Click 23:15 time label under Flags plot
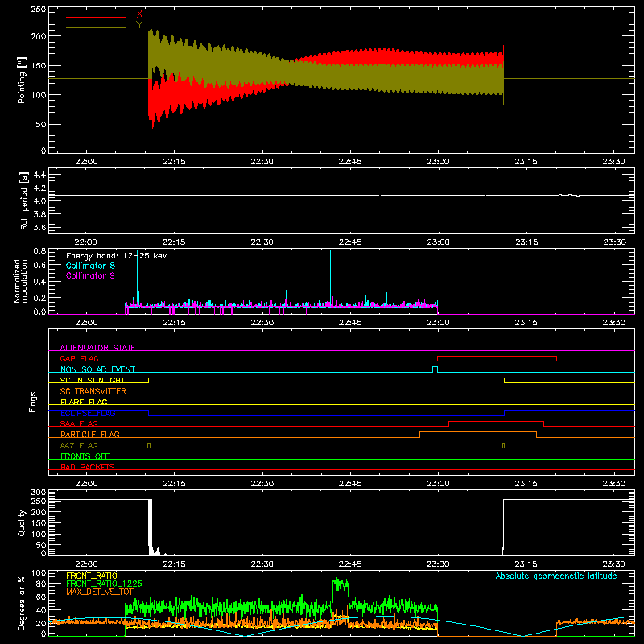The width and height of the screenshot is (644, 644). click(526, 484)
